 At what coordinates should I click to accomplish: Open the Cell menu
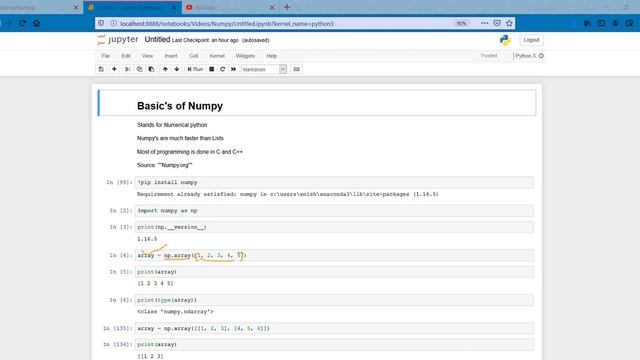click(193, 56)
